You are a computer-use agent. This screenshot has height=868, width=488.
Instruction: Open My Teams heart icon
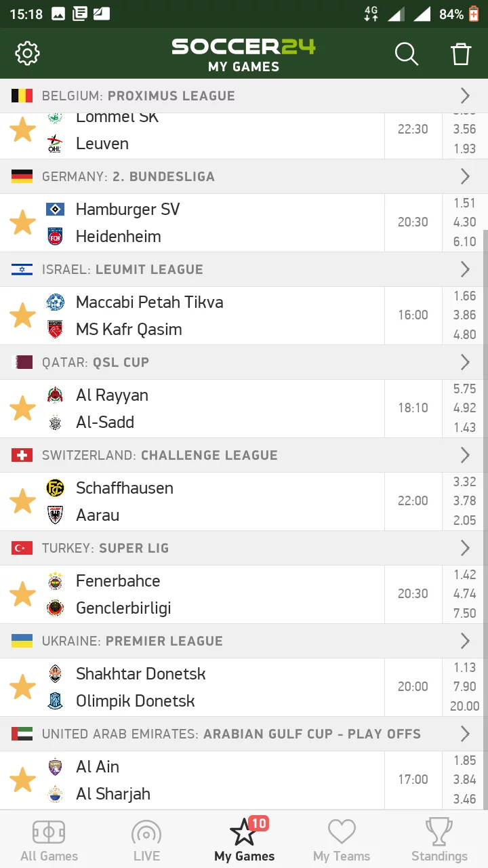click(342, 831)
